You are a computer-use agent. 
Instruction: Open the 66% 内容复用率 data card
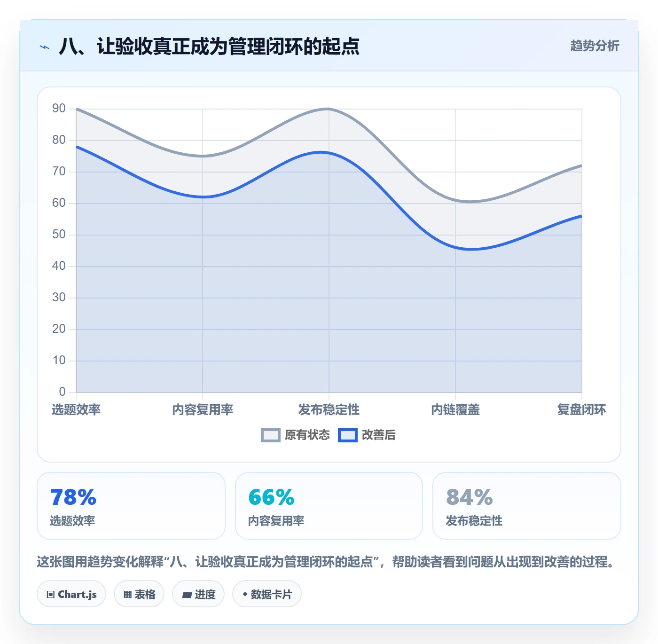pyautogui.click(x=329, y=506)
